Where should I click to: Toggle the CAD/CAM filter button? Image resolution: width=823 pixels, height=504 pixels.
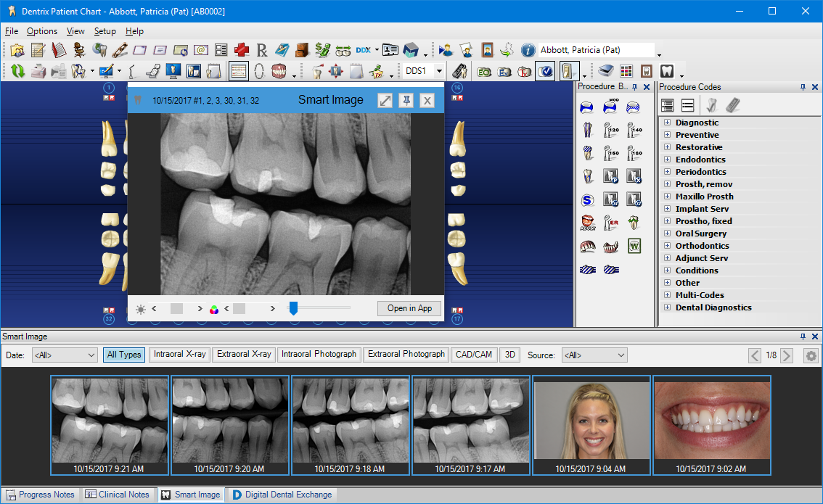coord(473,355)
